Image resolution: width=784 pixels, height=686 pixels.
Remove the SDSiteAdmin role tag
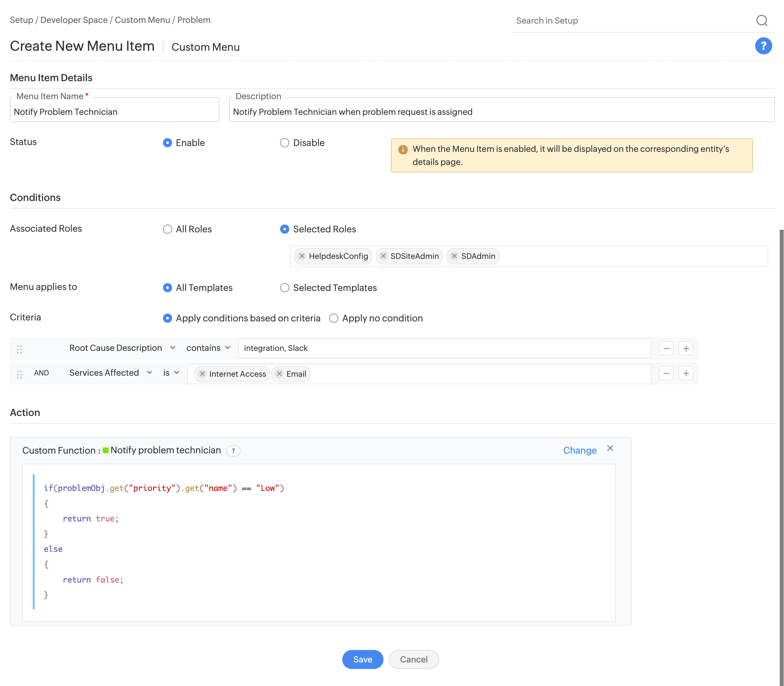click(383, 256)
